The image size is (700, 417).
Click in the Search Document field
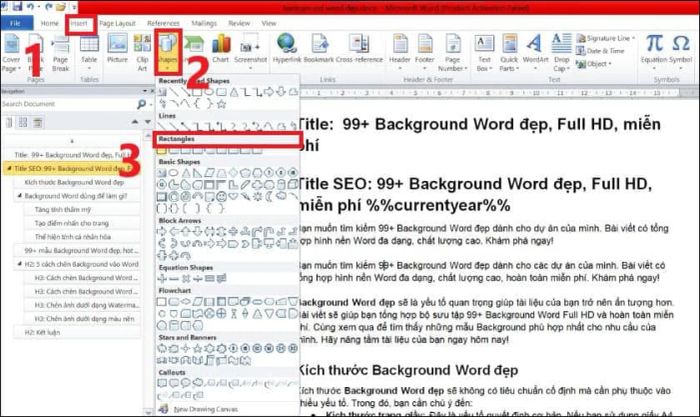tap(67, 104)
